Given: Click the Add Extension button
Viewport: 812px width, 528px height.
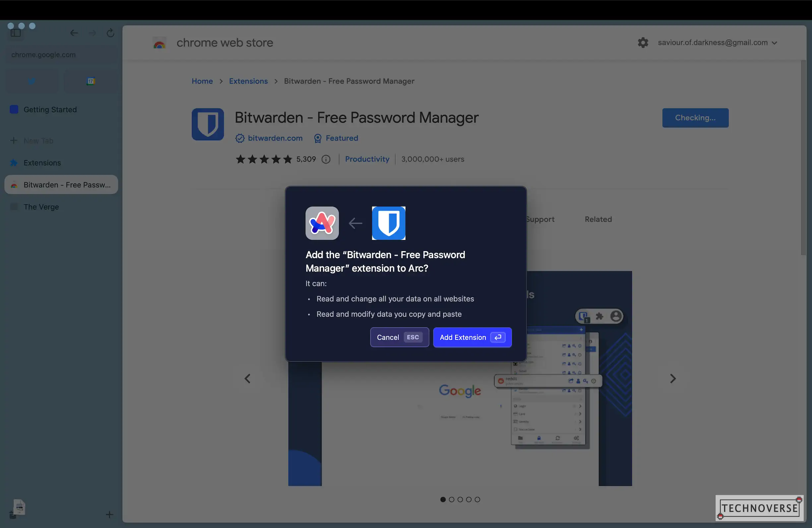Looking at the screenshot, I should pyautogui.click(x=472, y=338).
